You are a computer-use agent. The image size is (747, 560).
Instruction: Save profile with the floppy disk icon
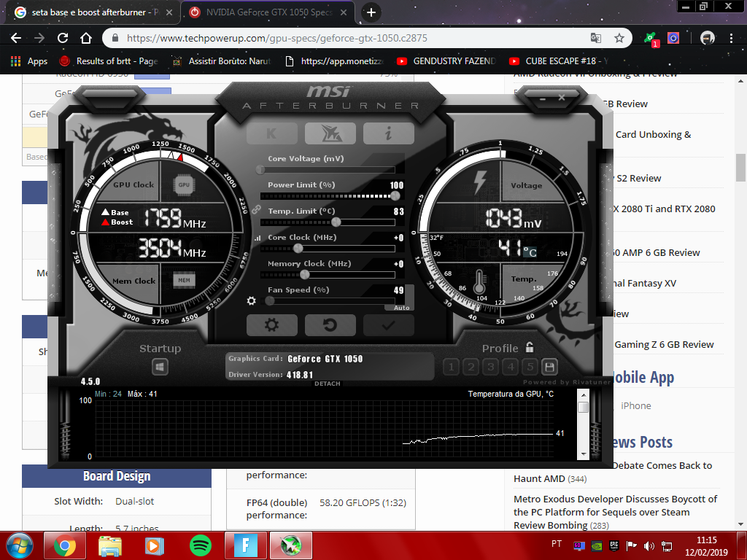click(x=549, y=367)
